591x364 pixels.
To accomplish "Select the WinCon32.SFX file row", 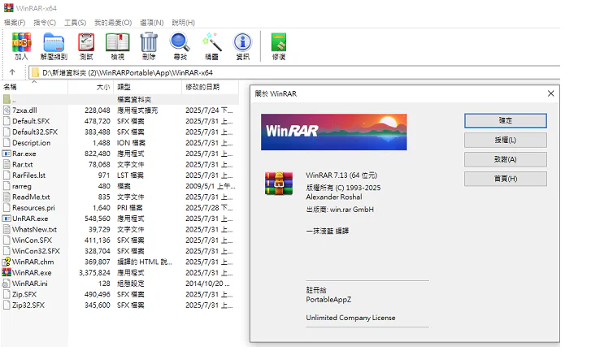I will pos(120,251).
